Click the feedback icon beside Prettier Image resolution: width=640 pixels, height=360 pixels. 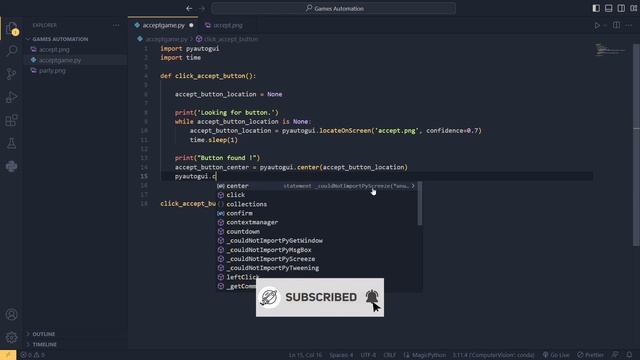pos(615,355)
